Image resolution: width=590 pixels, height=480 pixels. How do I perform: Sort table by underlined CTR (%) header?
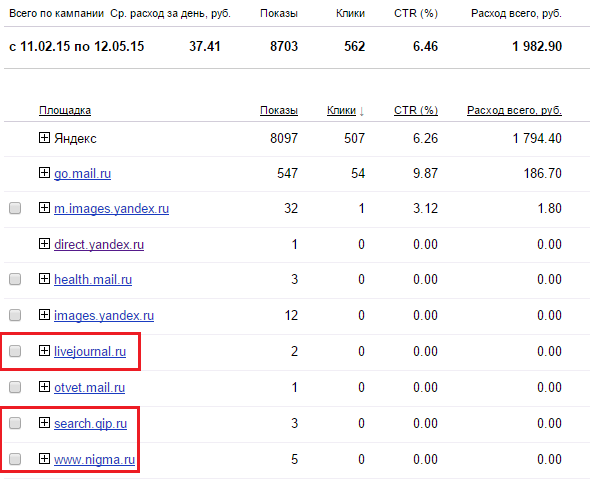pyautogui.click(x=416, y=111)
